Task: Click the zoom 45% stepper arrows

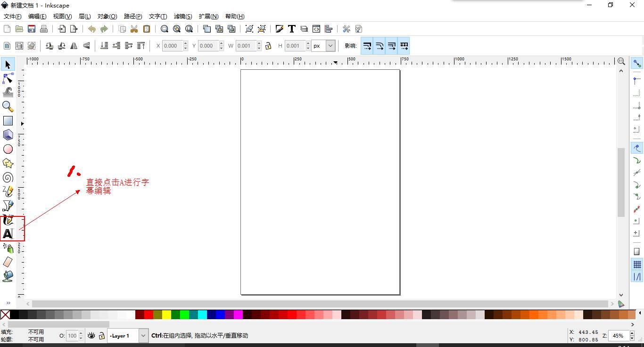Action: pyautogui.click(x=631, y=336)
